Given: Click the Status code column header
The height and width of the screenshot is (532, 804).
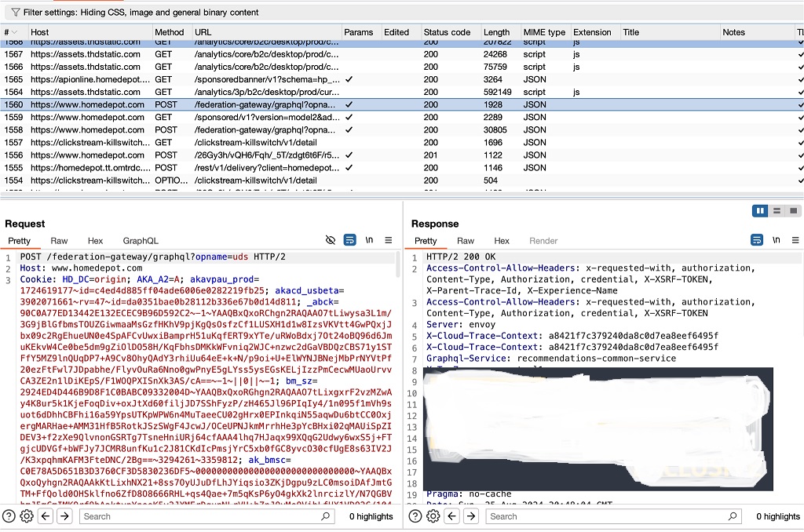Looking at the screenshot, I should pyautogui.click(x=447, y=32).
